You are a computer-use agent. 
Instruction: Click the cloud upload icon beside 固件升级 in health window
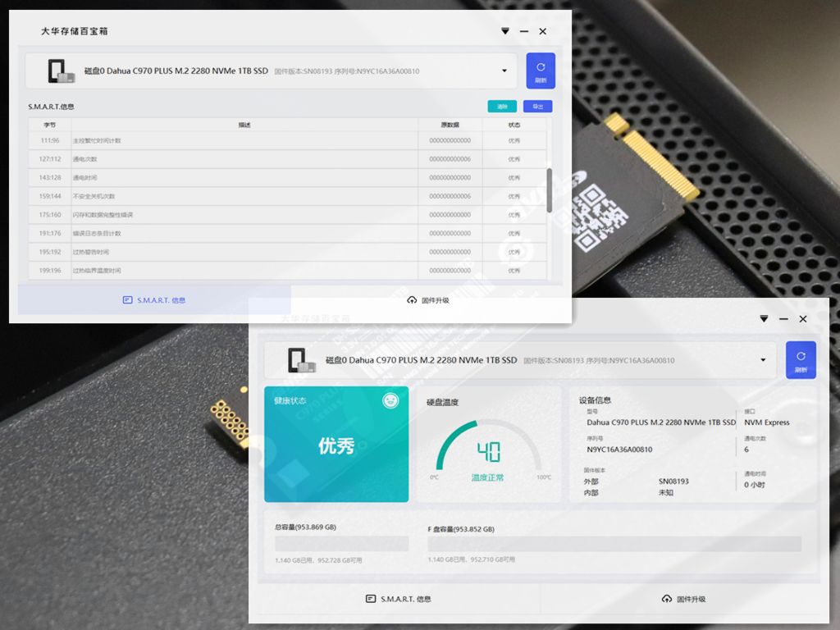pos(666,599)
